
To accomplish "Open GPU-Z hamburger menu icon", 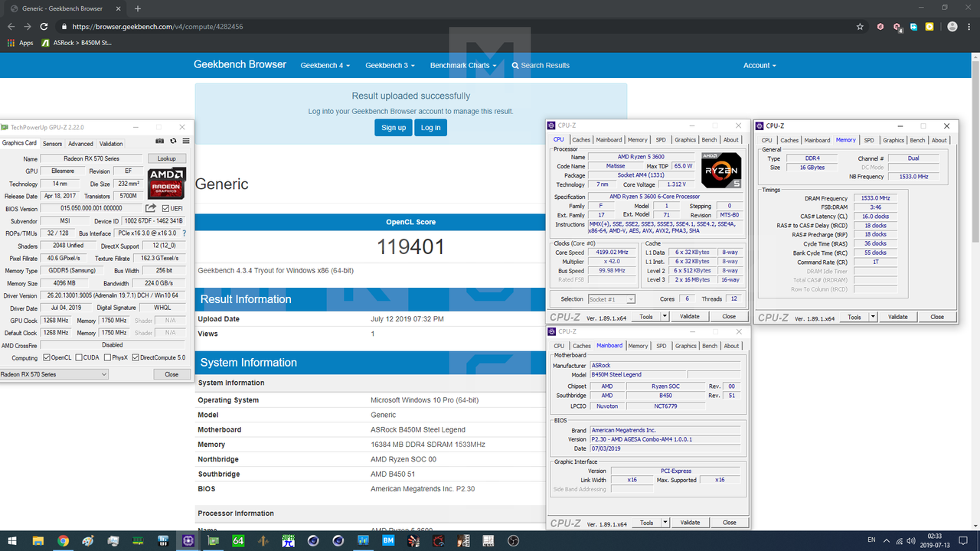I will coord(185,141).
